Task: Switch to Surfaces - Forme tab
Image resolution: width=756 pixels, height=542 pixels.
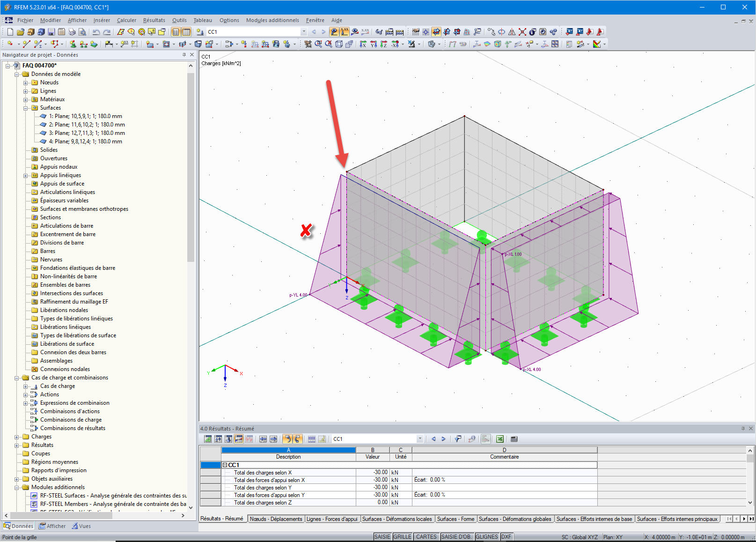Action: pos(455,519)
